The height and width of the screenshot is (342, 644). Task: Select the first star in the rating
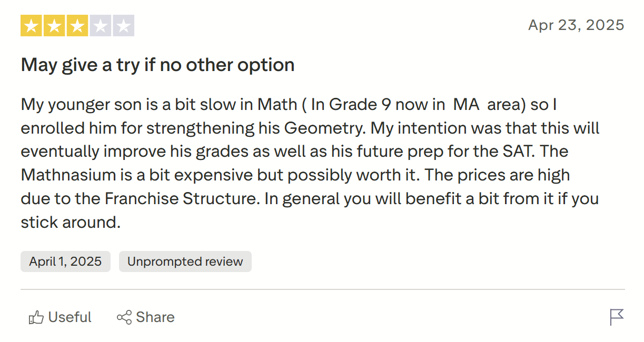(x=31, y=25)
